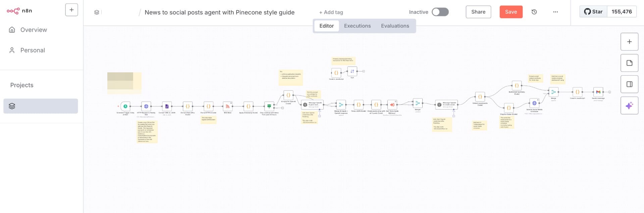The width and height of the screenshot is (644, 213).
Task: Toggle the workflow from Inactive to Active
Action: click(440, 12)
